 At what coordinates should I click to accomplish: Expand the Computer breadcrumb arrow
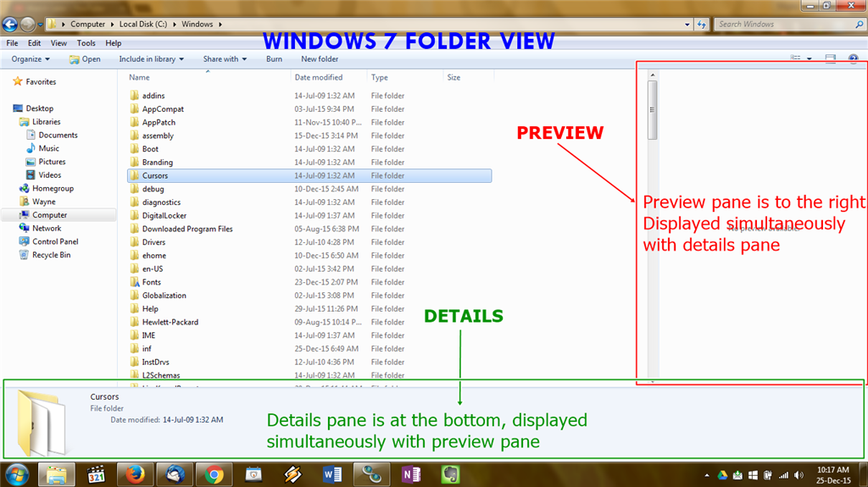click(x=113, y=25)
